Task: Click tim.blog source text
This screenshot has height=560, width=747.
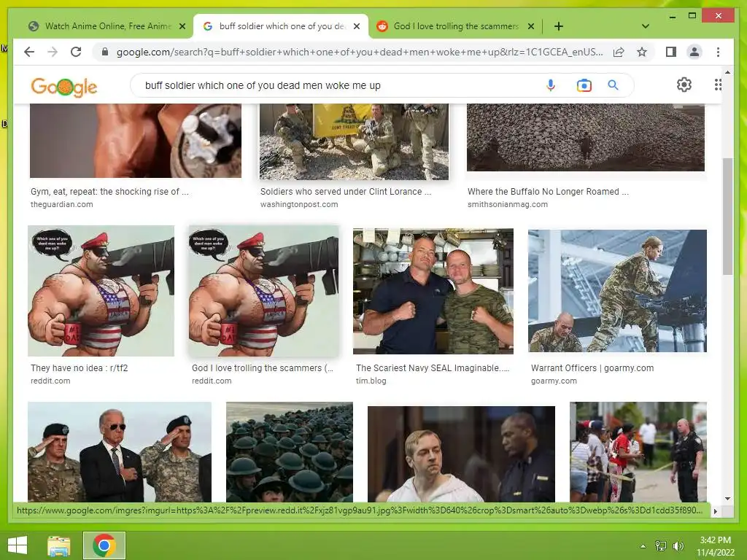Action: coord(371,381)
